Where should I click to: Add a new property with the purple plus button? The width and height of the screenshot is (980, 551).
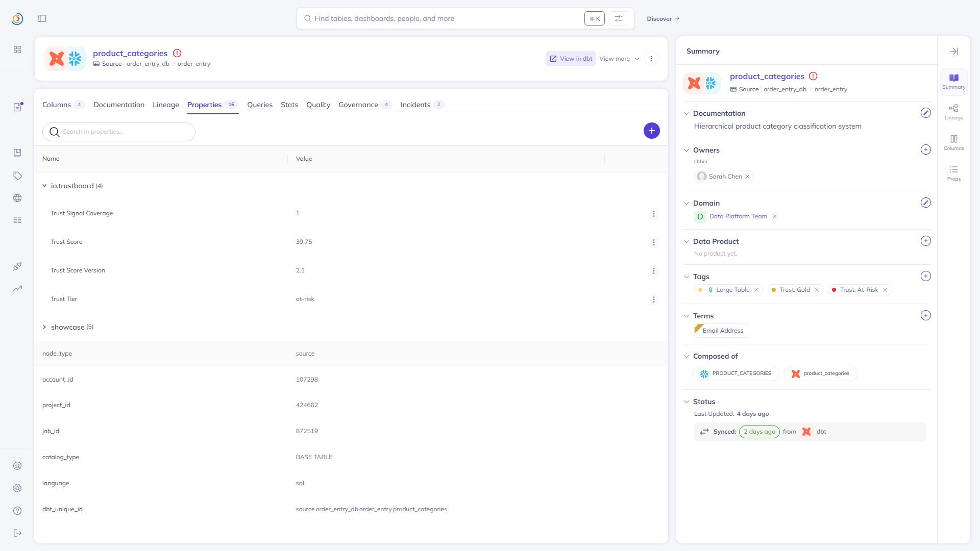652,131
